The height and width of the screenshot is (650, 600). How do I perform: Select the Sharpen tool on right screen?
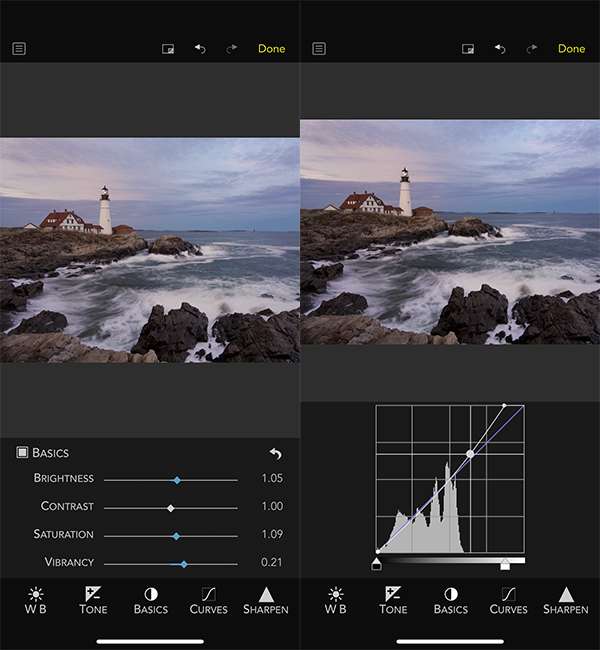tap(565, 600)
